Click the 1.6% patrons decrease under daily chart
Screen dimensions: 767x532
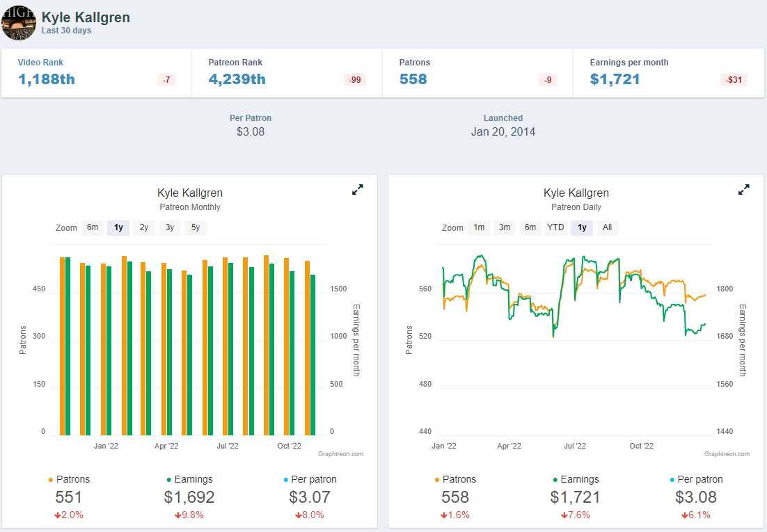coord(455,515)
